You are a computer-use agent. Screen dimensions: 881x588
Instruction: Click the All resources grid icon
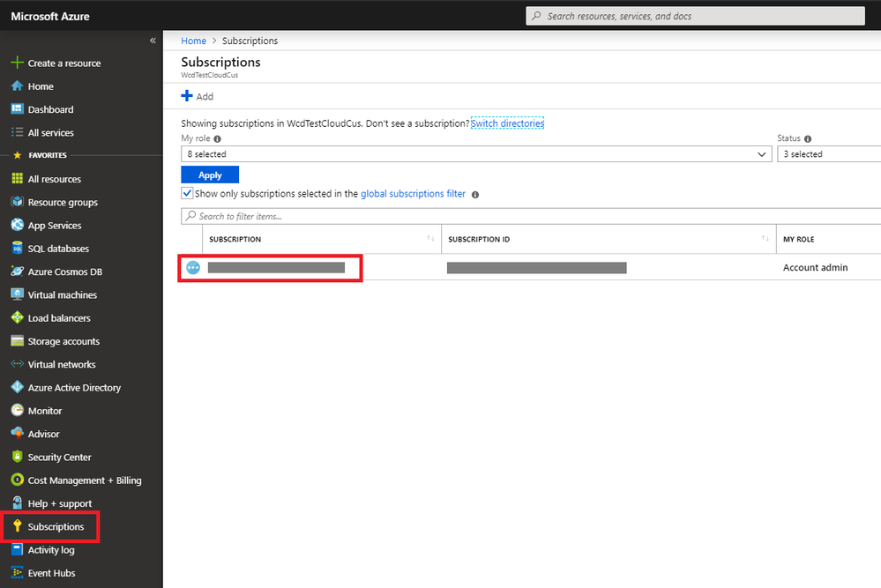click(x=18, y=179)
